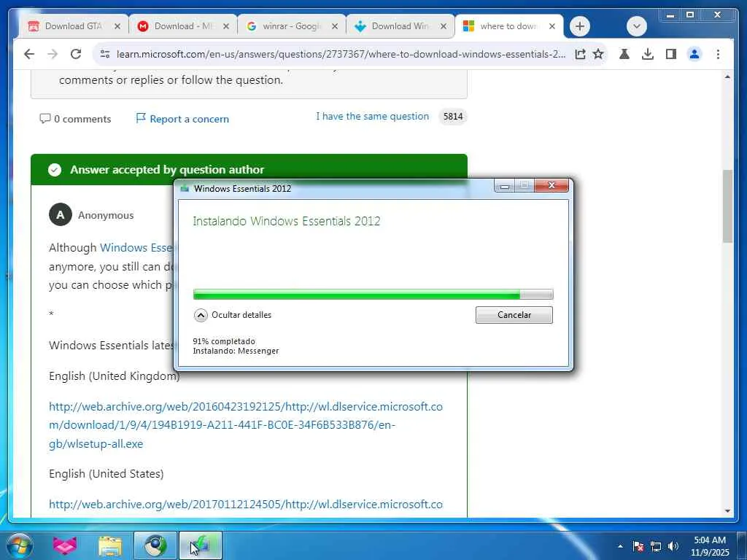Bookmark this page with the star icon
The image size is (747, 560).
[x=598, y=54]
